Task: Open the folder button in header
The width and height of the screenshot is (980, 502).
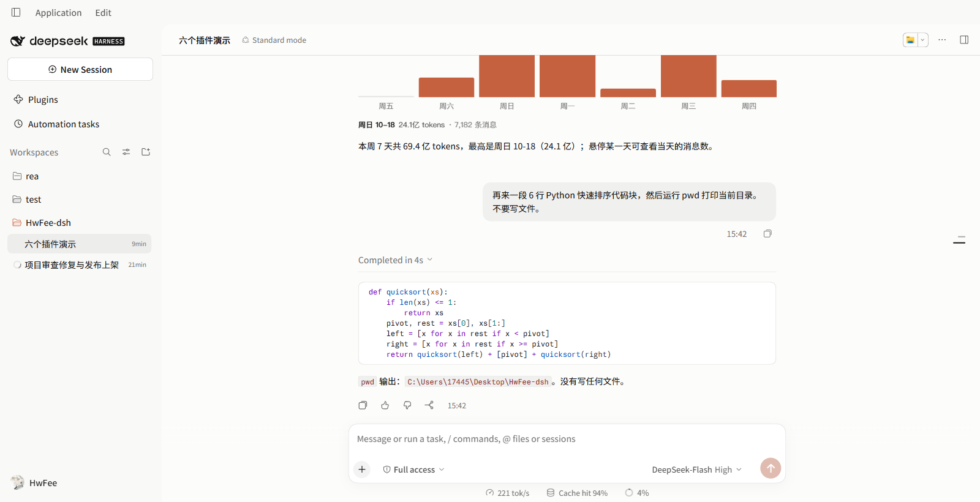Action: coord(910,40)
